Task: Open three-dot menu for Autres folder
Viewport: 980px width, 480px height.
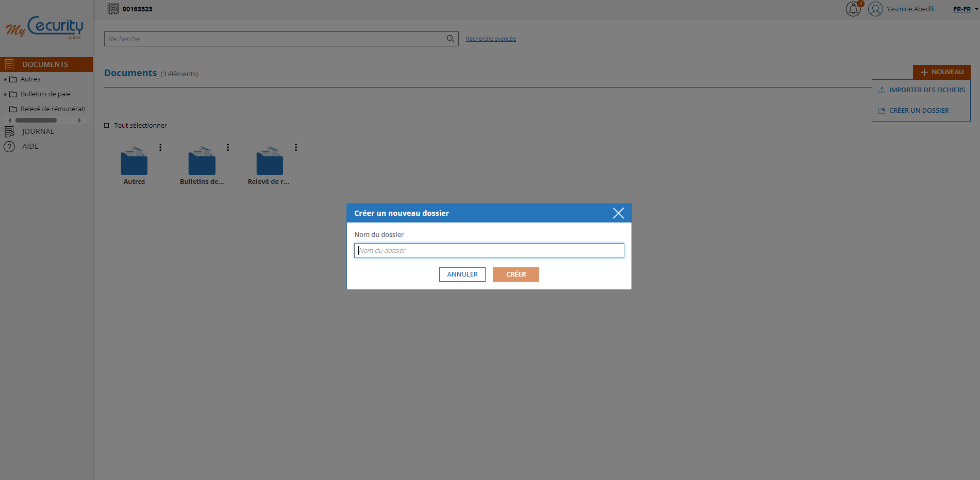Action: [x=160, y=147]
